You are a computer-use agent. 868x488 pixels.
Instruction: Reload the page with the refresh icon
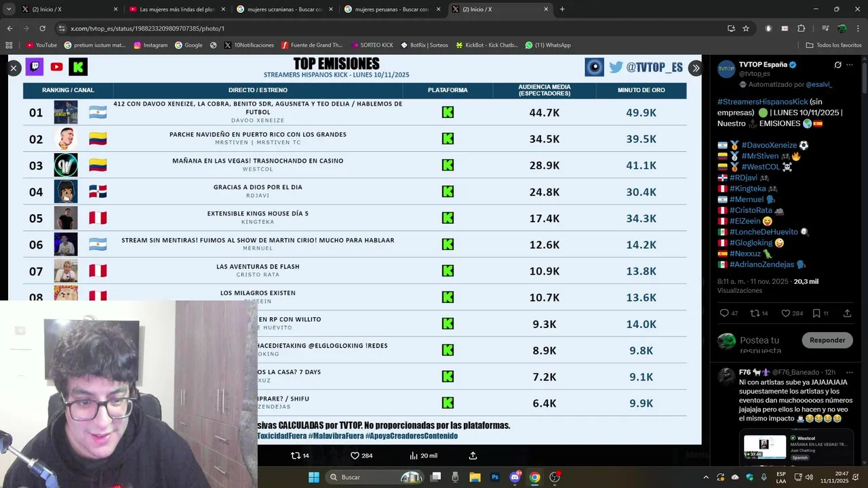click(x=42, y=28)
